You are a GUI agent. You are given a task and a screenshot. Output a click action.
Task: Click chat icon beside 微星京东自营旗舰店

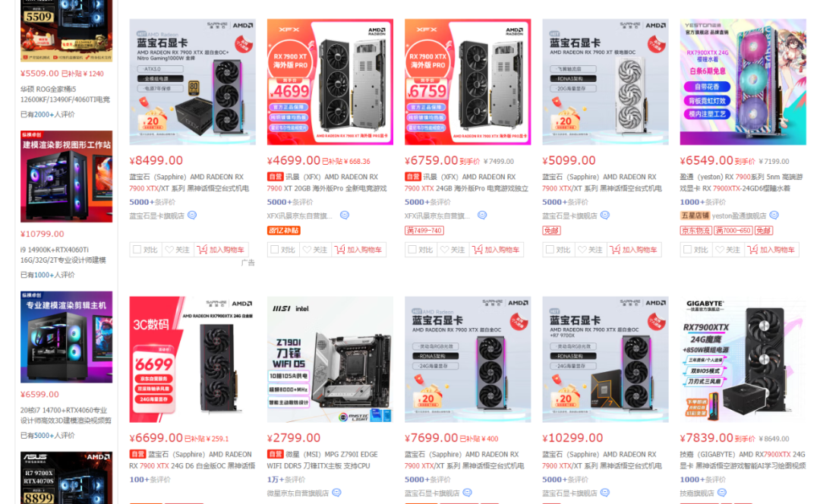pos(337,493)
